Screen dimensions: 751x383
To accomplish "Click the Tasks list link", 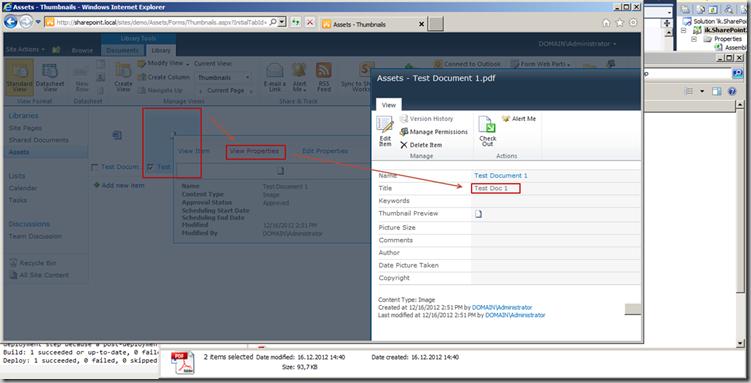I will click(18, 200).
